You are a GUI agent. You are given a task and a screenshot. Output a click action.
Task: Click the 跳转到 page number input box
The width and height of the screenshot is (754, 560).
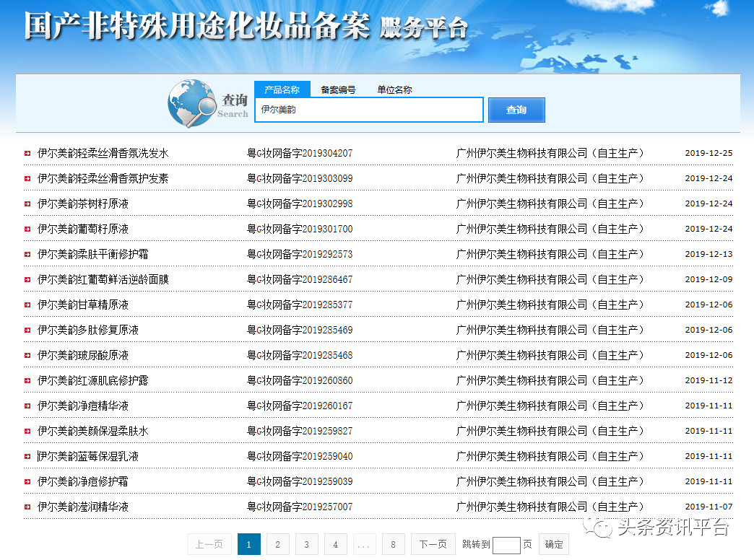[x=506, y=545]
